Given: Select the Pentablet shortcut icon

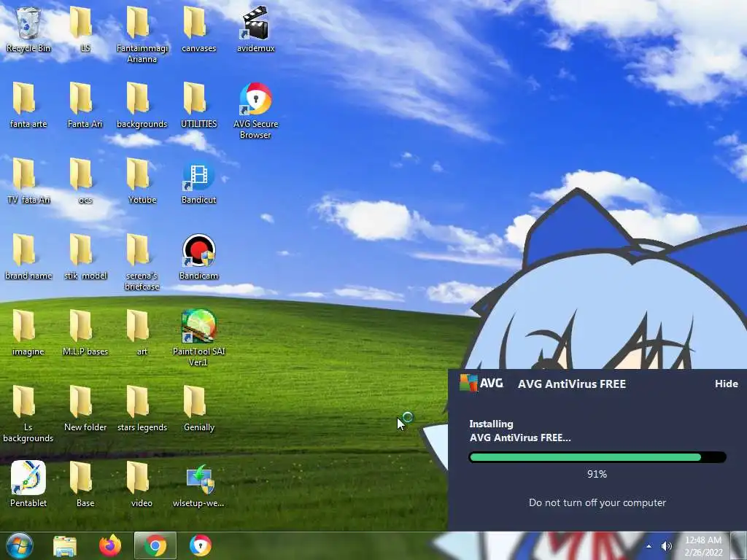Looking at the screenshot, I should pyautogui.click(x=28, y=484).
